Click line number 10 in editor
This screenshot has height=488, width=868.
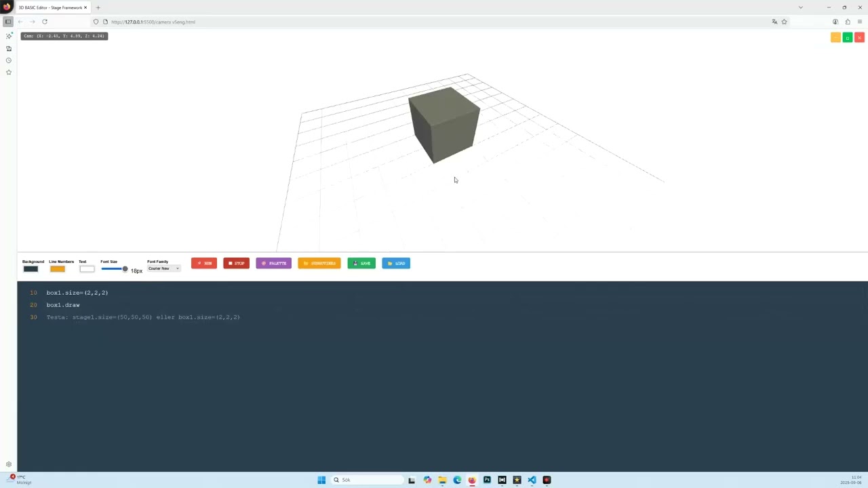click(33, 293)
